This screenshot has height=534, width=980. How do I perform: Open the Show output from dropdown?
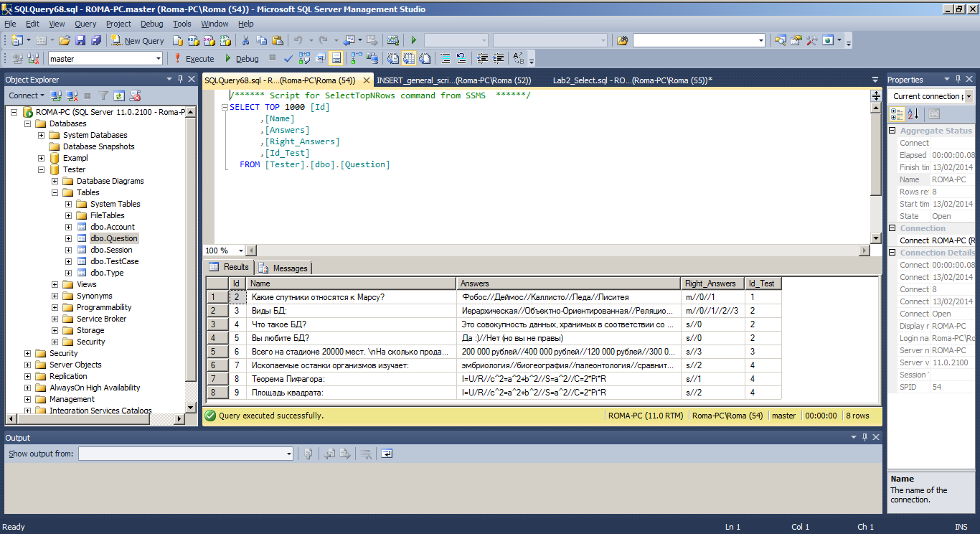click(186, 454)
